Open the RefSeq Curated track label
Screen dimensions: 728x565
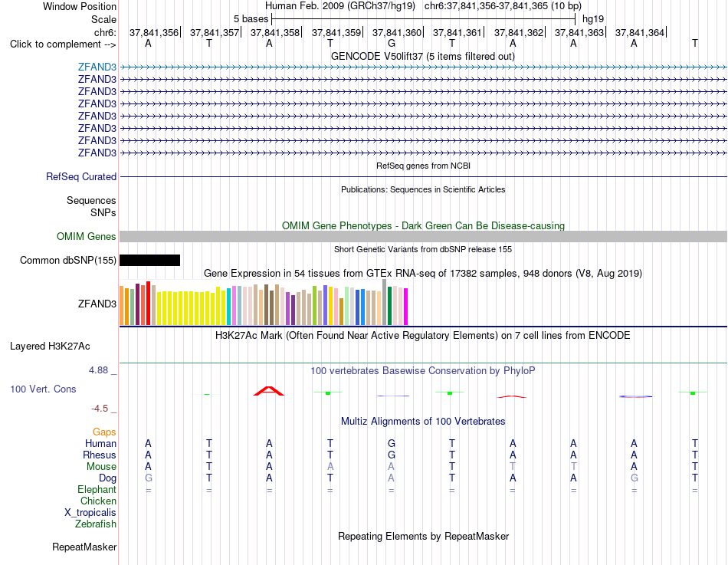click(x=81, y=176)
